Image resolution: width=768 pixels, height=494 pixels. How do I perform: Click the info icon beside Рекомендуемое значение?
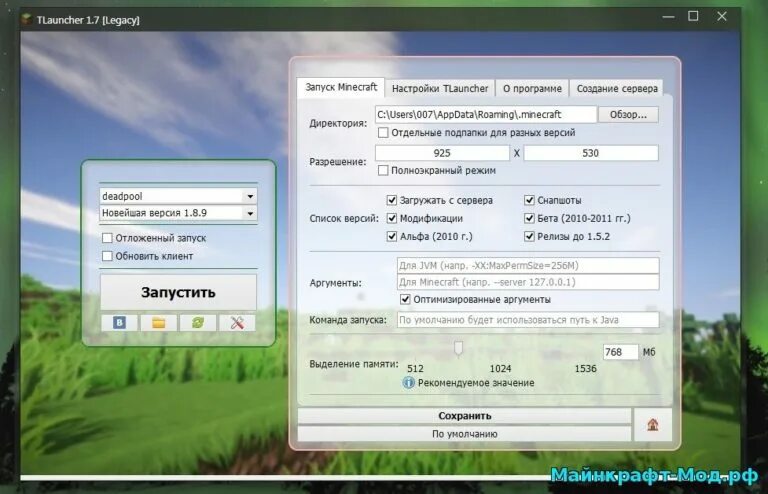pyautogui.click(x=408, y=383)
